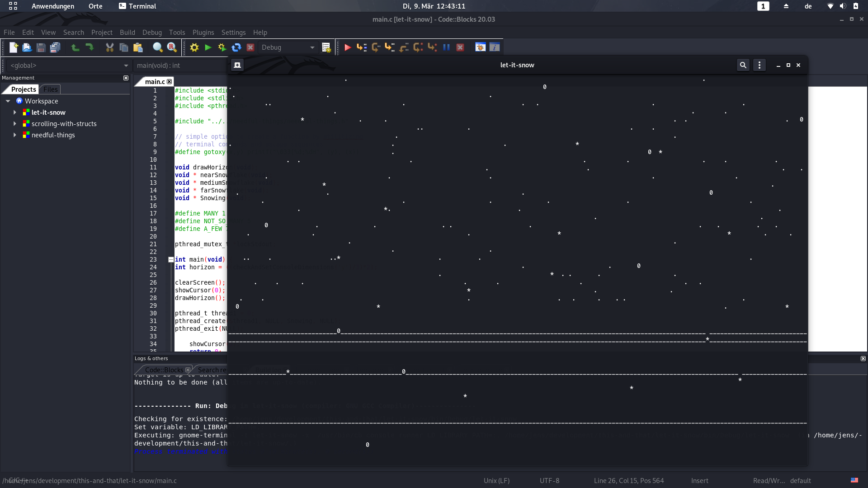Screen dimensions: 868x488
Task: Click main(void) : int function field
Action: (181, 66)
